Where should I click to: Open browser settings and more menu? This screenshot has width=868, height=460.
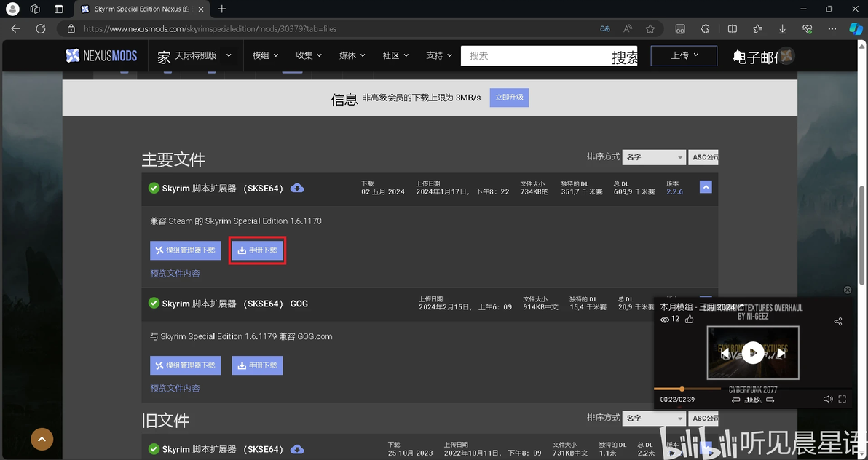832,29
